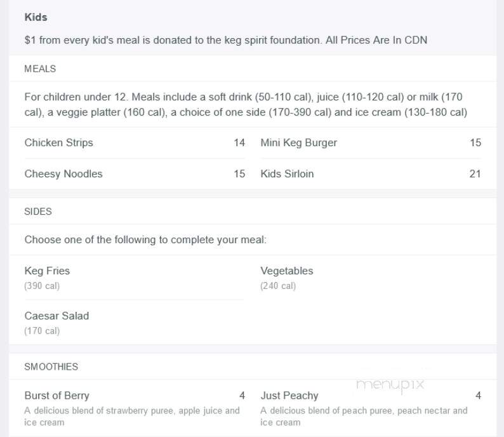Click the Vegetables side option
Viewport: 504px width, 437px height.
pos(287,271)
